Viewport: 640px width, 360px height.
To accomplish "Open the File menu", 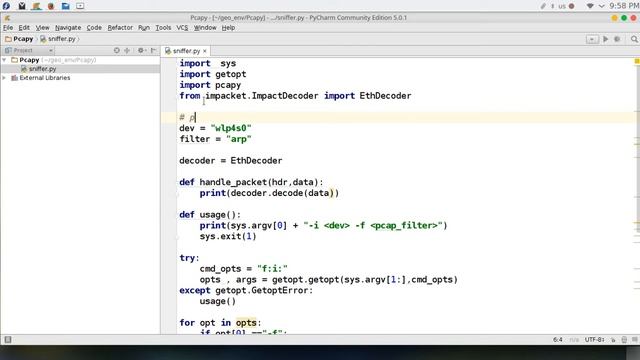I will [8, 28].
